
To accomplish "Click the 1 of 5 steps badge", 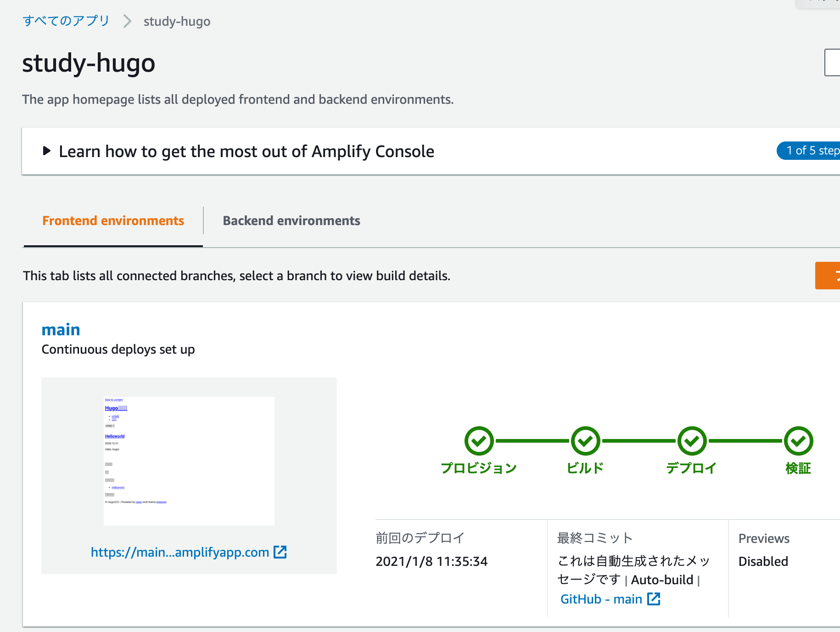I will click(809, 151).
